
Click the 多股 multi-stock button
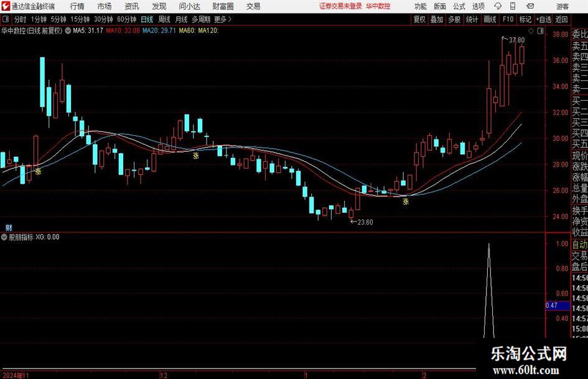coord(454,19)
